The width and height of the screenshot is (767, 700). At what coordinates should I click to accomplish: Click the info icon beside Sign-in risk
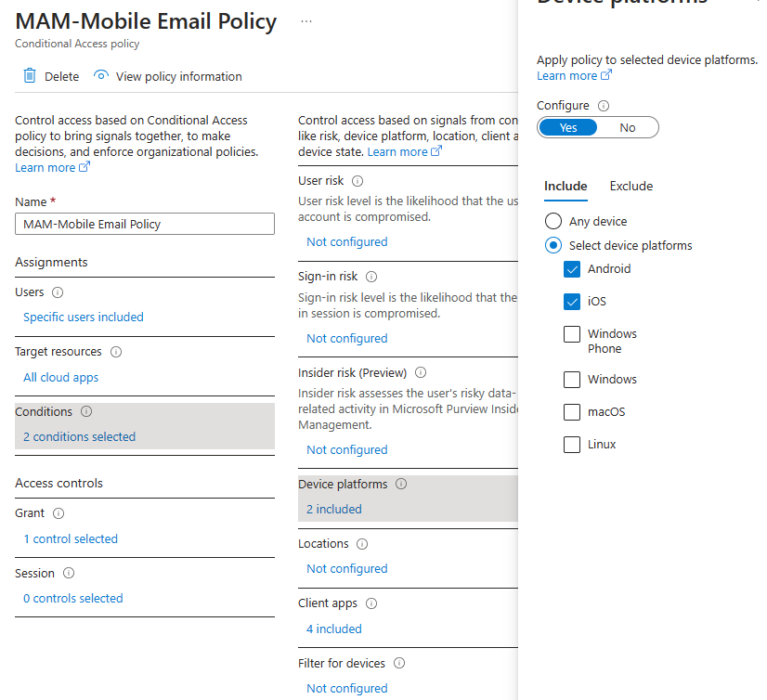[371, 277]
